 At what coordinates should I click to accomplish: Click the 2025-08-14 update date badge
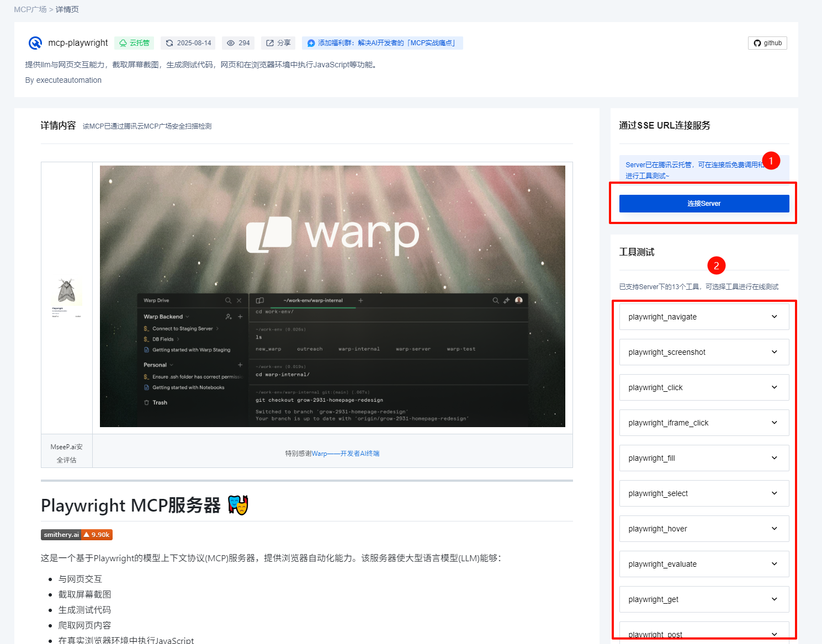click(x=188, y=43)
